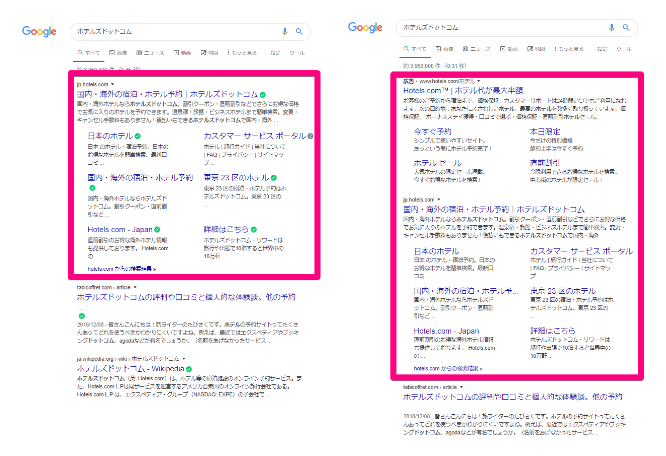The width and height of the screenshot is (666, 456).
Task: Open the もっと見る menu on the right page
Action: [569, 49]
